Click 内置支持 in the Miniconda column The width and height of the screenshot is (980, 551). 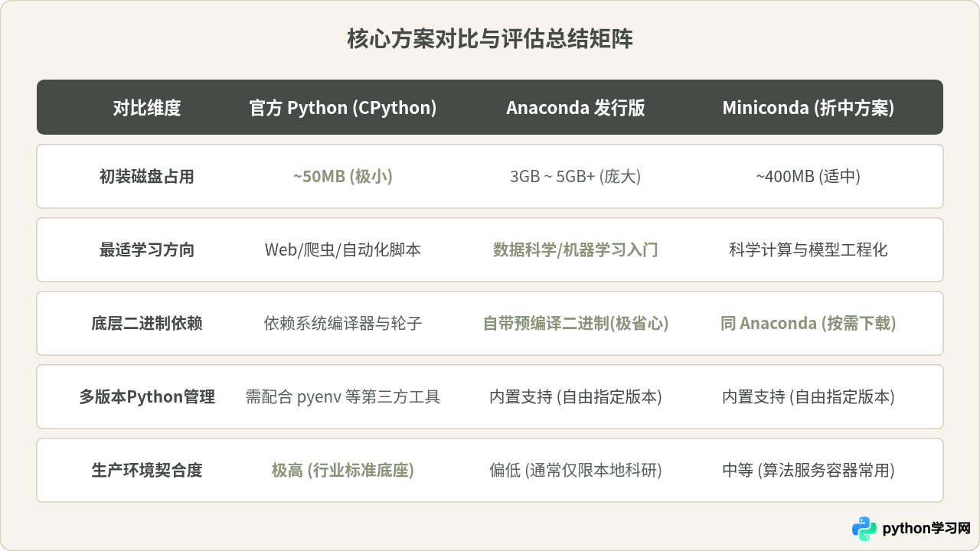coord(753,397)
